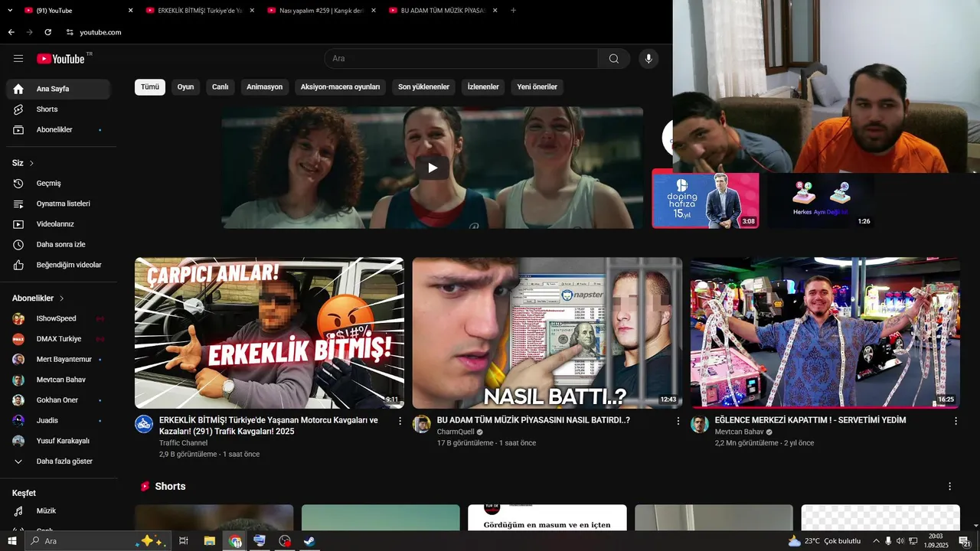Click Traffic Channel avatar under first video

coord(144,424)
